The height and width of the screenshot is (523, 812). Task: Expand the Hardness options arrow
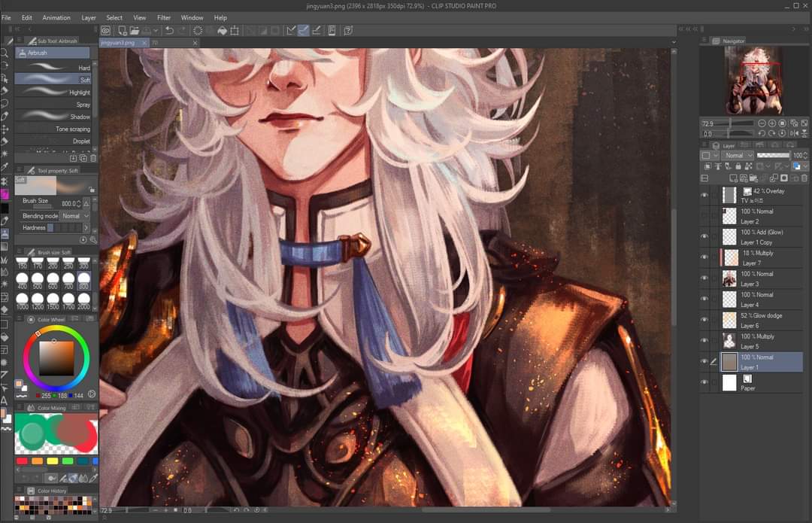(x=86, y=227)
